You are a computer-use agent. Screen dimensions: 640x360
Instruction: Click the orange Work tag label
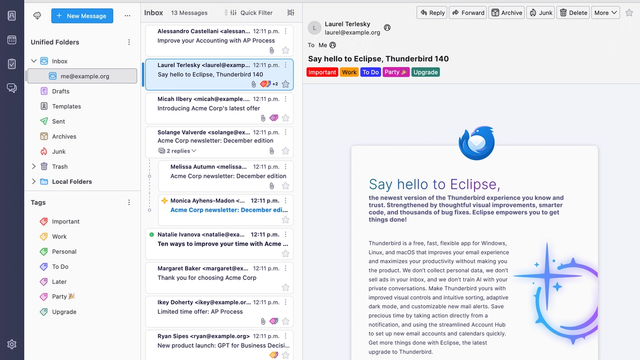[349, 72]
